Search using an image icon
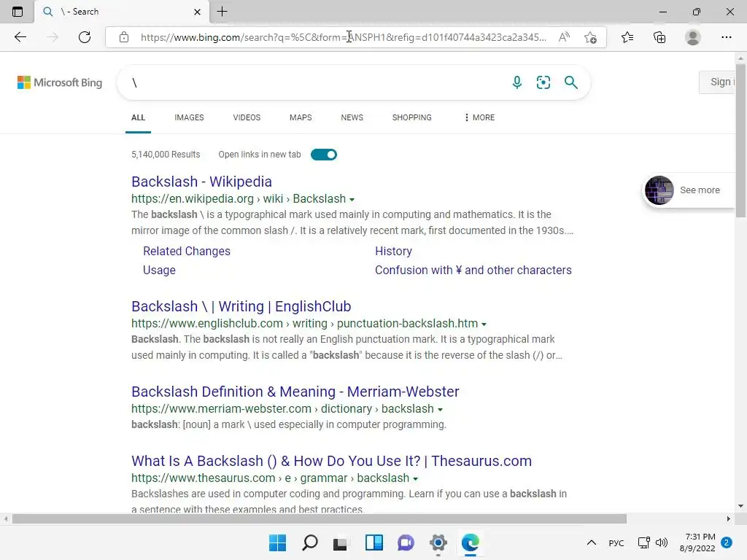The image size is (747, 560). [543, 82]
